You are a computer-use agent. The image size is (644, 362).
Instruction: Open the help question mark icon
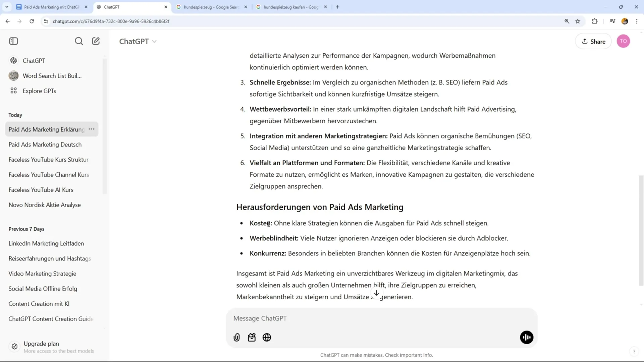click(x=634, y=352)
